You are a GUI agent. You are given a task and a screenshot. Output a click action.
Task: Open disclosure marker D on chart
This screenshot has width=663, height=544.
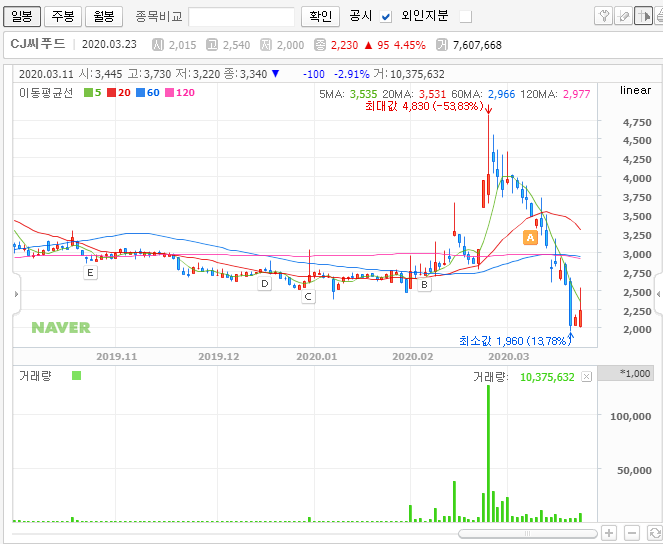tap(265, 284)
